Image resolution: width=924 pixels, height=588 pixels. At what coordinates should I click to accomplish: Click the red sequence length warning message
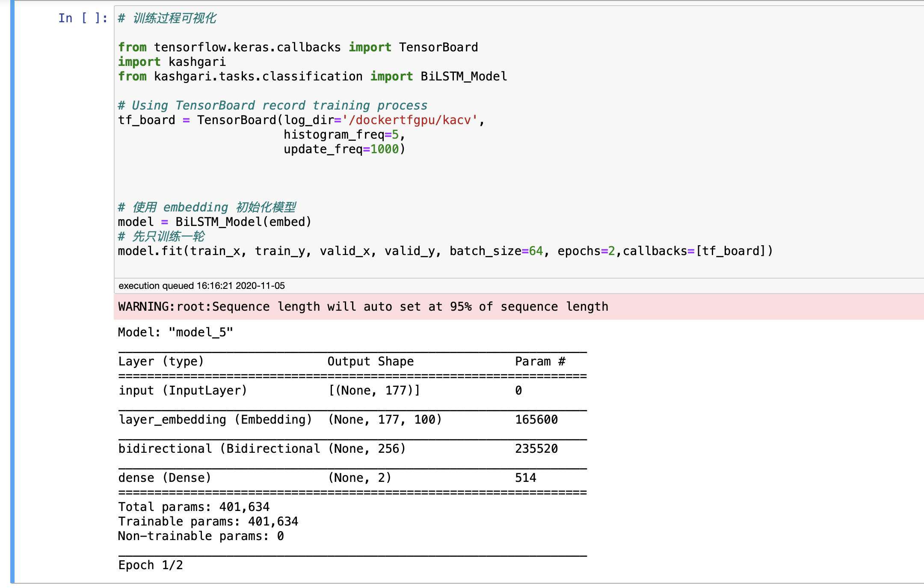point(364,306)
